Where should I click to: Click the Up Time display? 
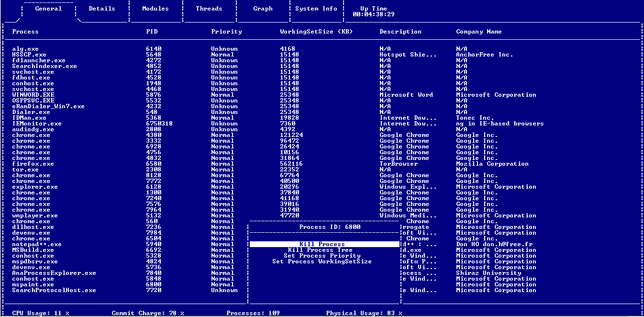[374, 11]
